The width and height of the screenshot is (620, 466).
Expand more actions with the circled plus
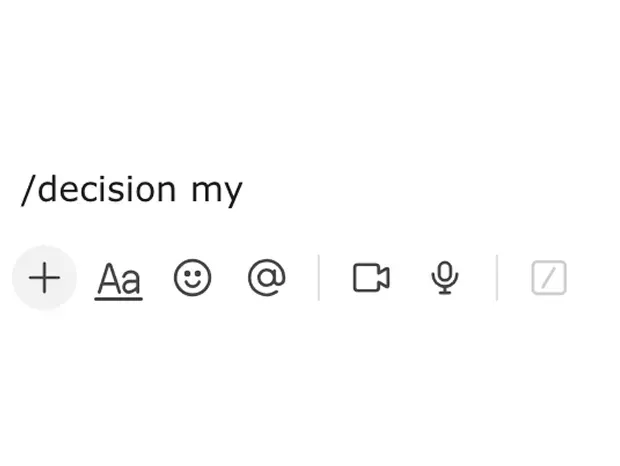[44, 278]
